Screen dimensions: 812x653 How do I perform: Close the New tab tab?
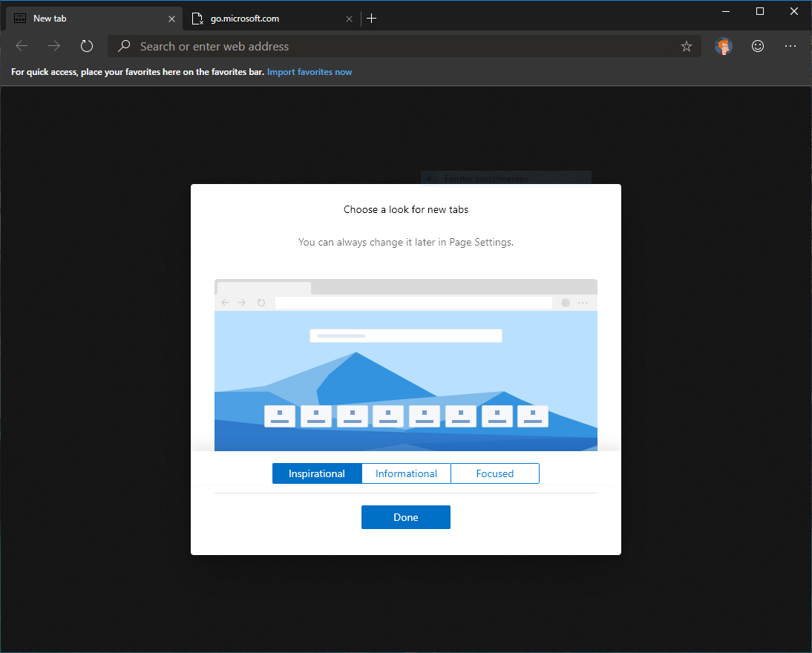pos(171,19)
